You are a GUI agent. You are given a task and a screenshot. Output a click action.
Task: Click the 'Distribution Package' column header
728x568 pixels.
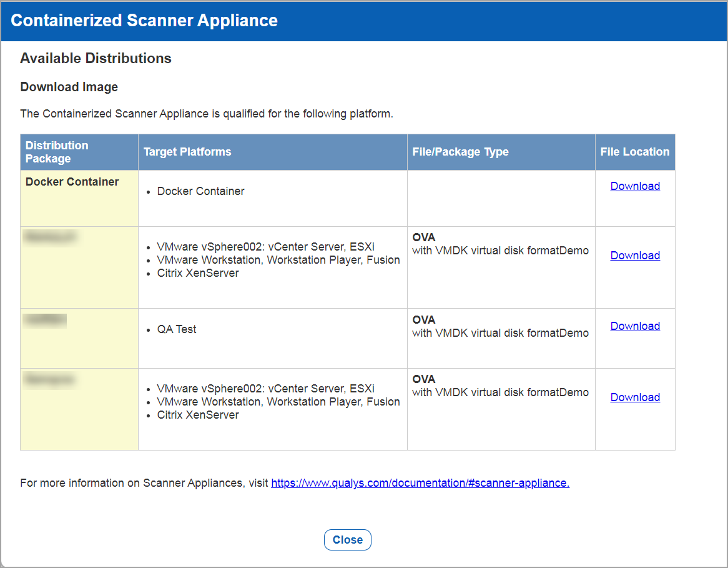coord(79,152)
